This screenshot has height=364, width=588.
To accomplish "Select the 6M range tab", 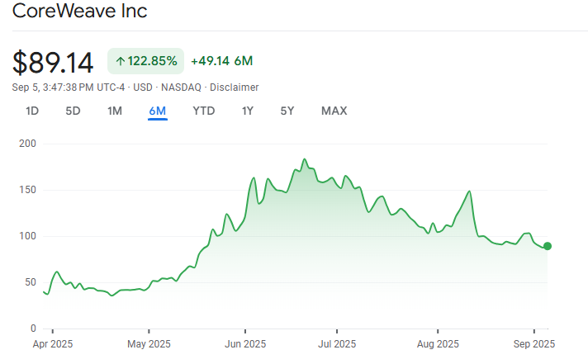I will click(x=158, y=111).
